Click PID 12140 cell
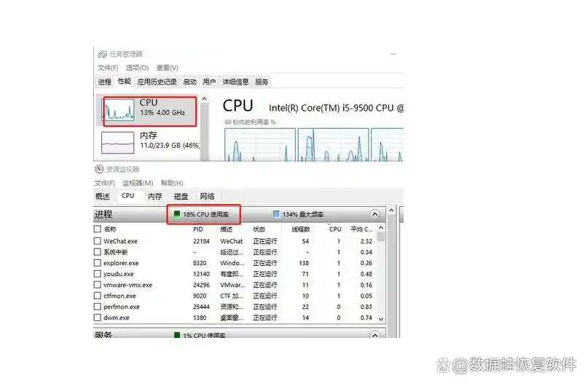The width and height of the screenshot is (588, 386). (x=201, y=274)
